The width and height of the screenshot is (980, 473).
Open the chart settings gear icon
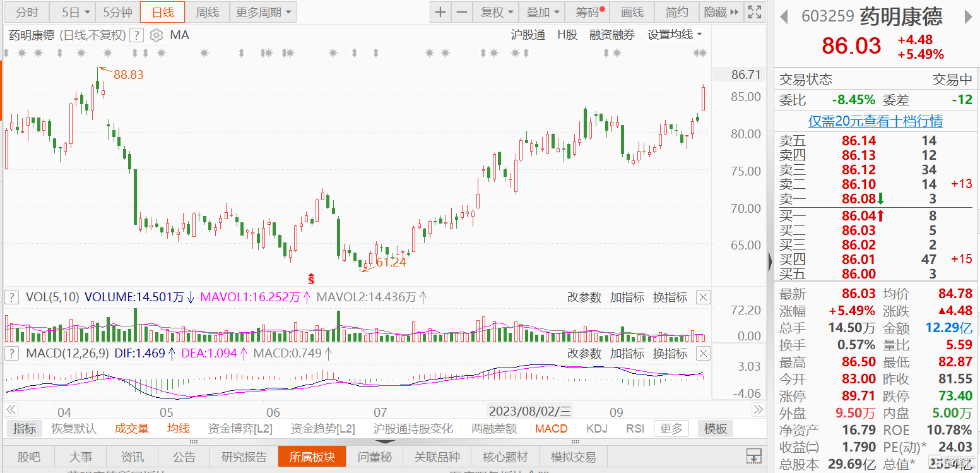(x=156, y=35)
